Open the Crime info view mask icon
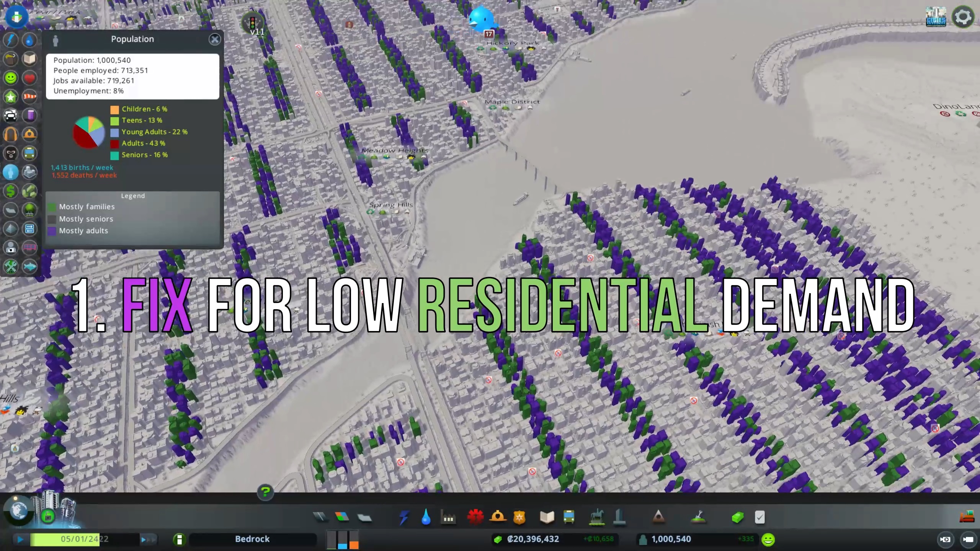This screenshot has height=551, width=980. [x=11, y=153]
